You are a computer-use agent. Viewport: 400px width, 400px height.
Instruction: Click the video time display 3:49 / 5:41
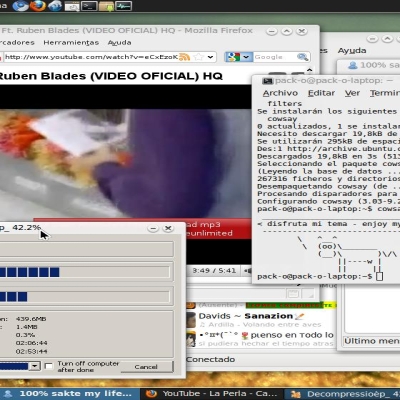point(214,270)
